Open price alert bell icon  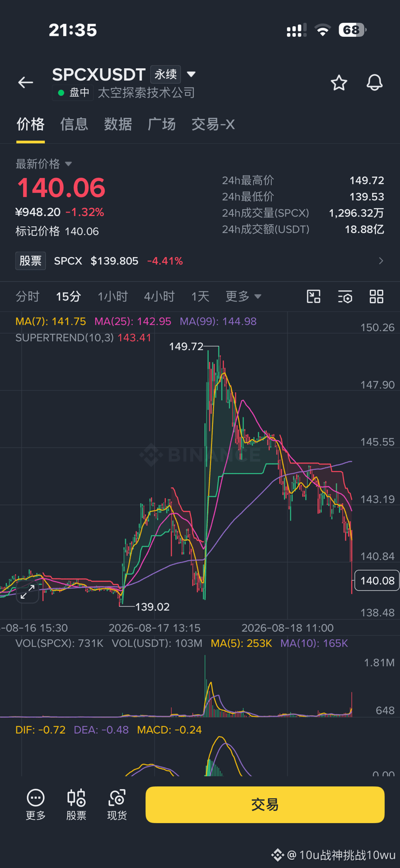tap(374, 83)
